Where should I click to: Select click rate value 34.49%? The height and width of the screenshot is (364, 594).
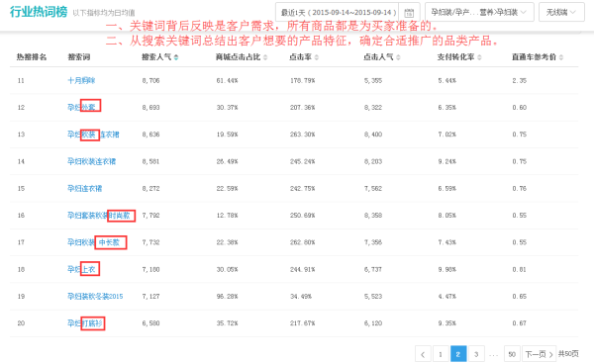(x=301, y=297)
